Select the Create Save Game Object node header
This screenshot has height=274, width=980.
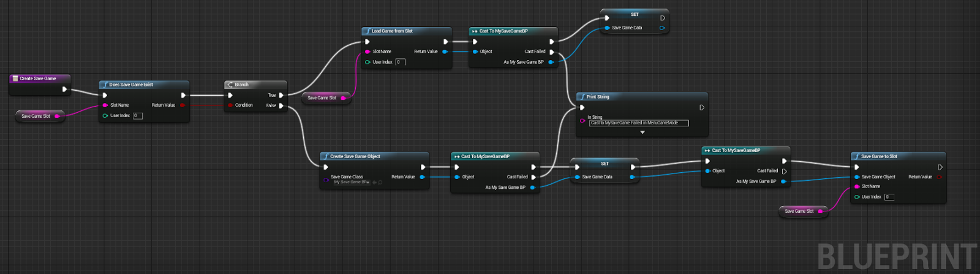pos(374,156)
